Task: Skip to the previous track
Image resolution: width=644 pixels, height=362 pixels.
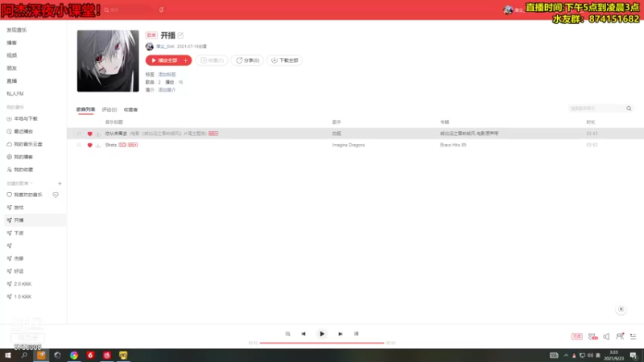Action: tap(303, 334)
